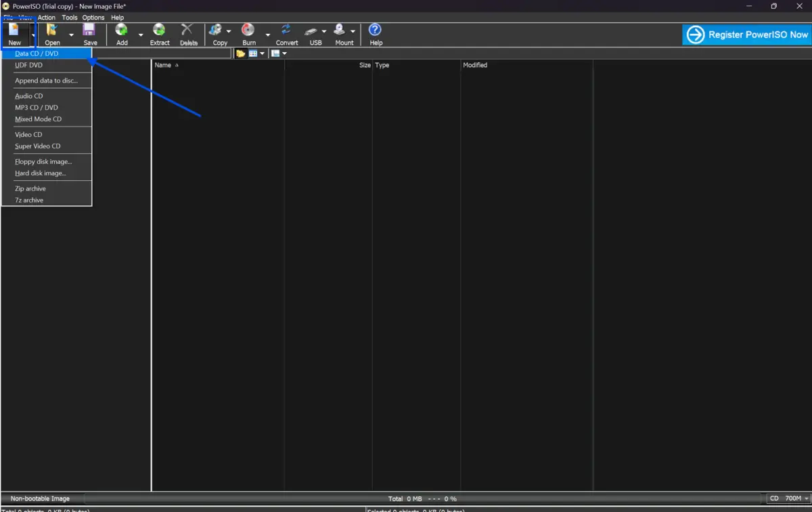Open the Action menu

tap(47, 18)
